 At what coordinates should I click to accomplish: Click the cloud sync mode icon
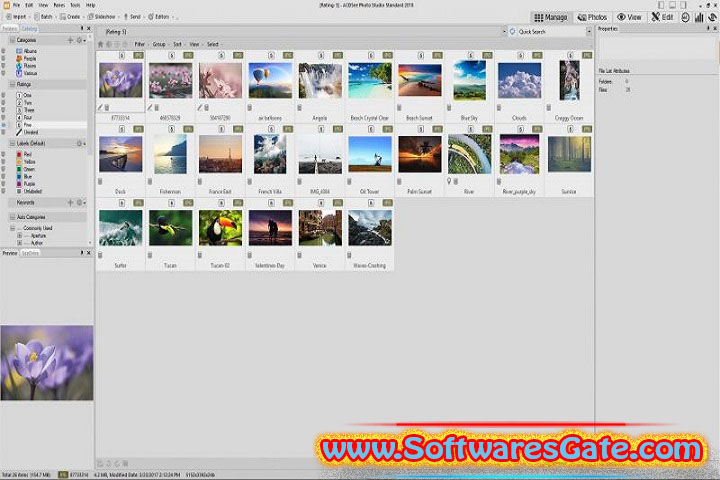click(712, 17)
